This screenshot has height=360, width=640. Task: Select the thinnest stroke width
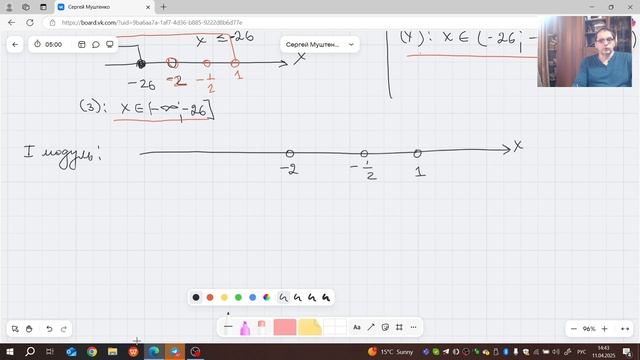point(283,298)
